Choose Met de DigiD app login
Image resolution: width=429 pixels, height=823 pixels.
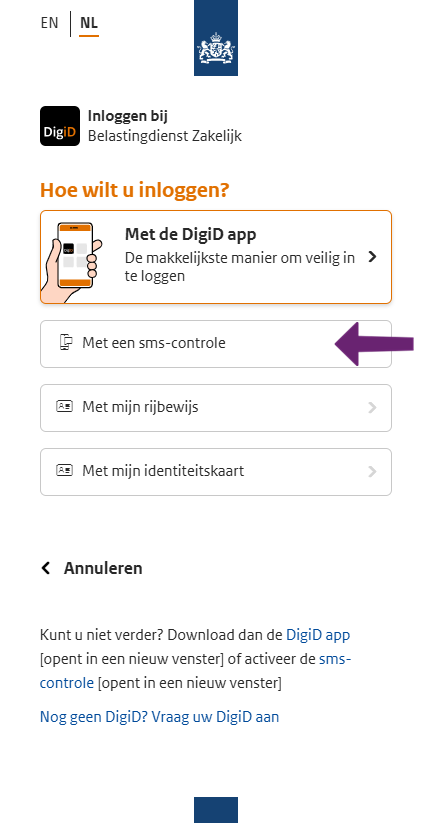216,257
